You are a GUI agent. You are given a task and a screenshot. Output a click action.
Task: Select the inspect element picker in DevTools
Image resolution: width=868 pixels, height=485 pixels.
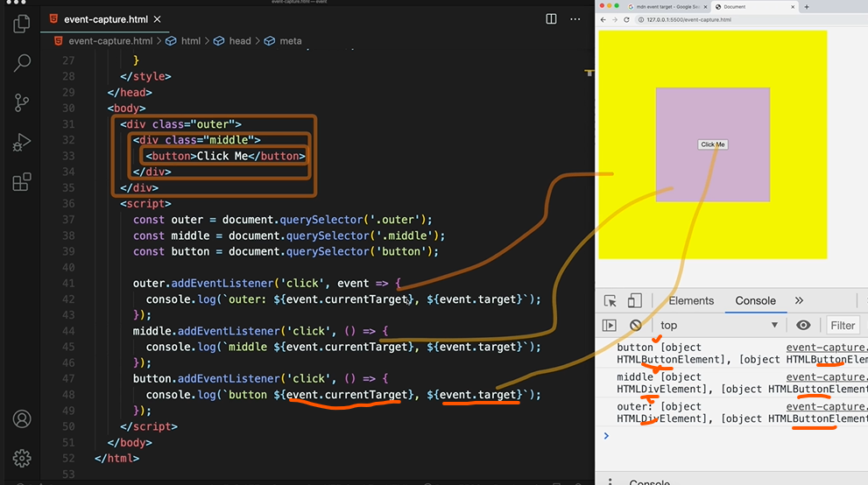point(610,300)
